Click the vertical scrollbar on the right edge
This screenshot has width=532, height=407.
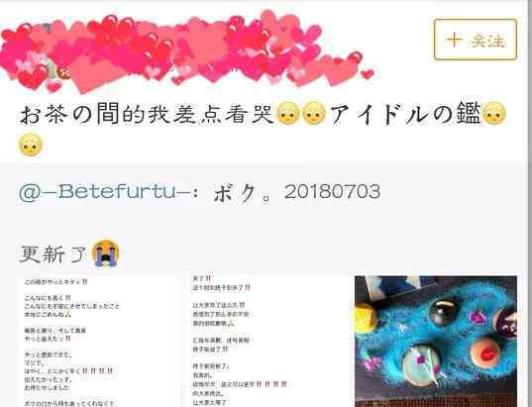click(x=526, y=204)
